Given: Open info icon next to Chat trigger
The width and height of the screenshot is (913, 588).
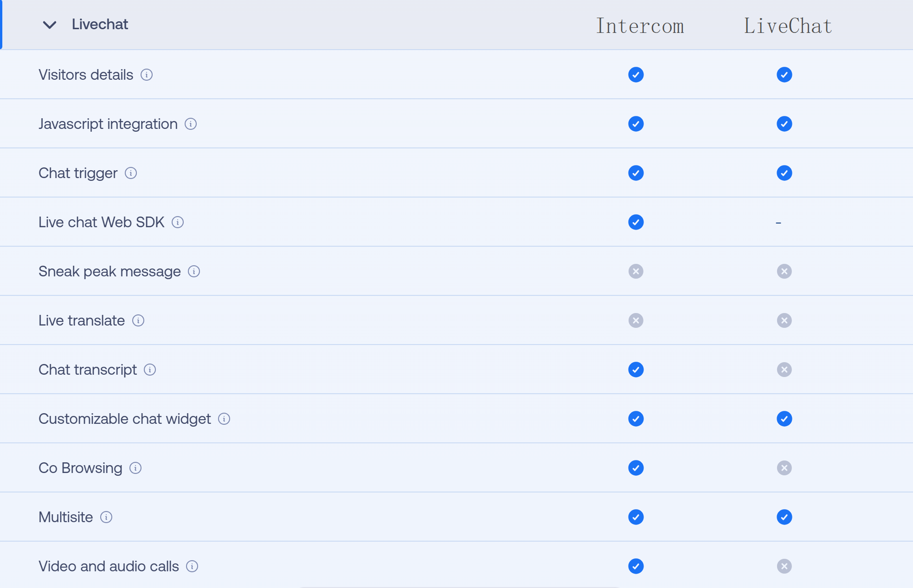Looking at the screenshot, I should (131, 173).
